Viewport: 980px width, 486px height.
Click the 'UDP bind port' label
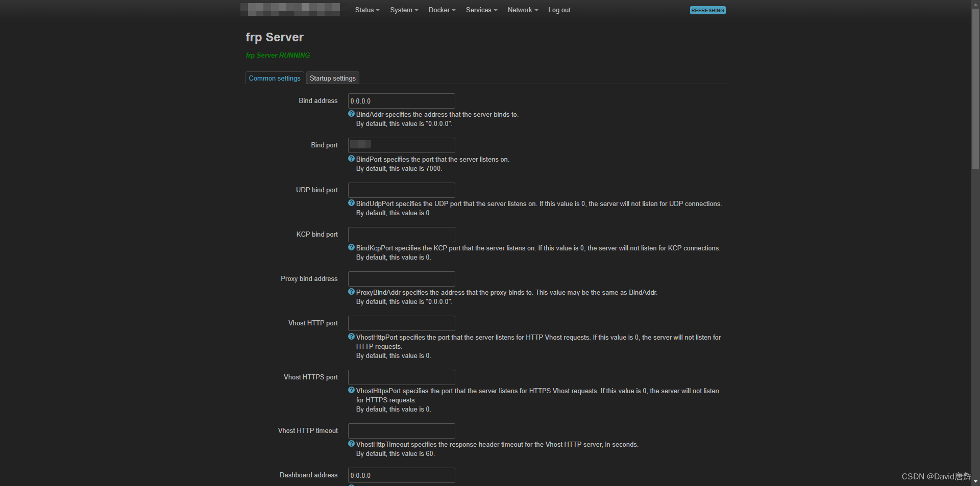[316, 190]
